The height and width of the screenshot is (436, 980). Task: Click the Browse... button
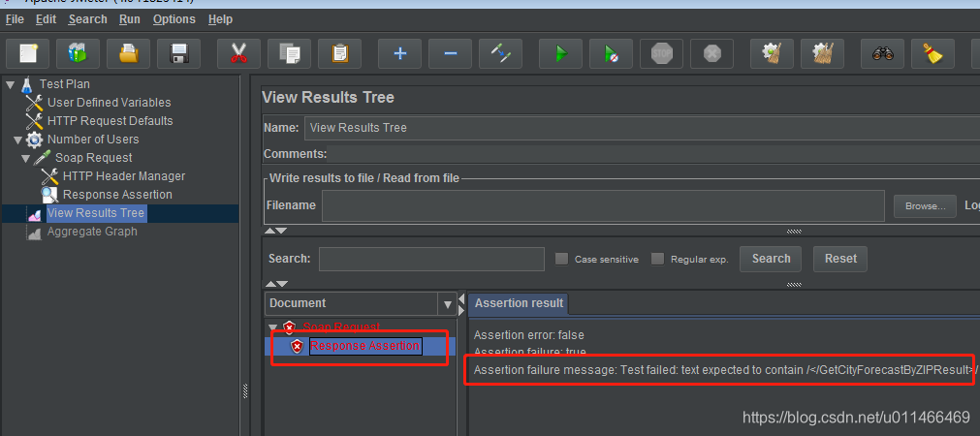[925, 206]
